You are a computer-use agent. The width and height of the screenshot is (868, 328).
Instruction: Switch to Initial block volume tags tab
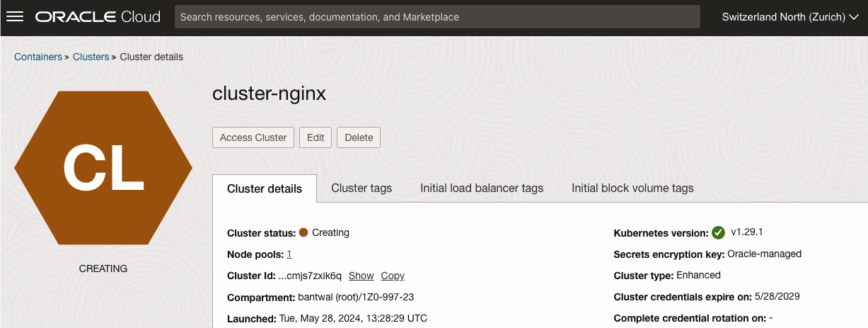coord(632,188)
